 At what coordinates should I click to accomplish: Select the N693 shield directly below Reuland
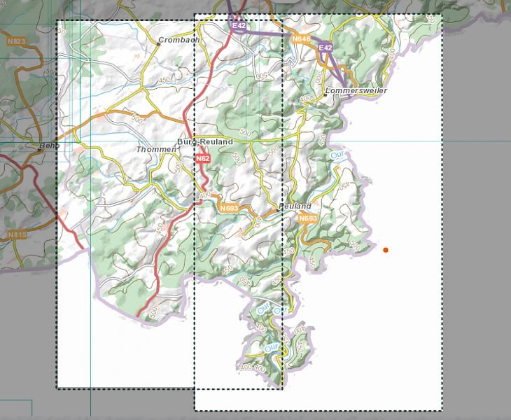tap(308, 219)
